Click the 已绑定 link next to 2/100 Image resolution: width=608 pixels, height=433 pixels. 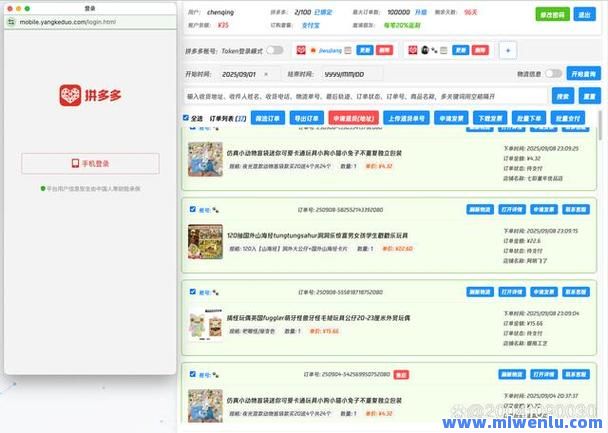(x=323, y=12)
